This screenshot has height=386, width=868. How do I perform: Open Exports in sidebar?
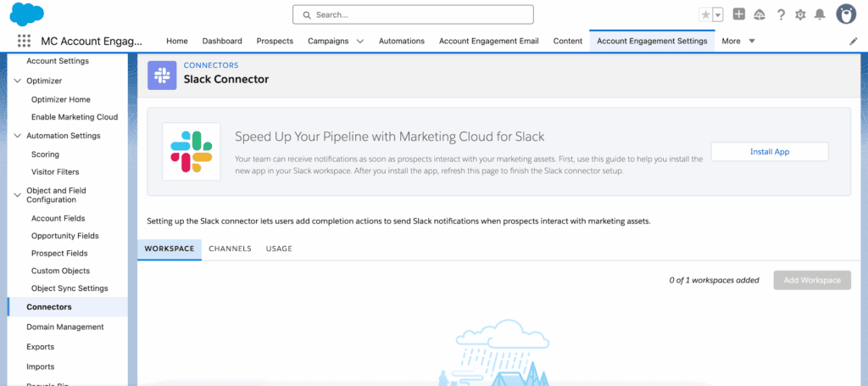point(41,347)
